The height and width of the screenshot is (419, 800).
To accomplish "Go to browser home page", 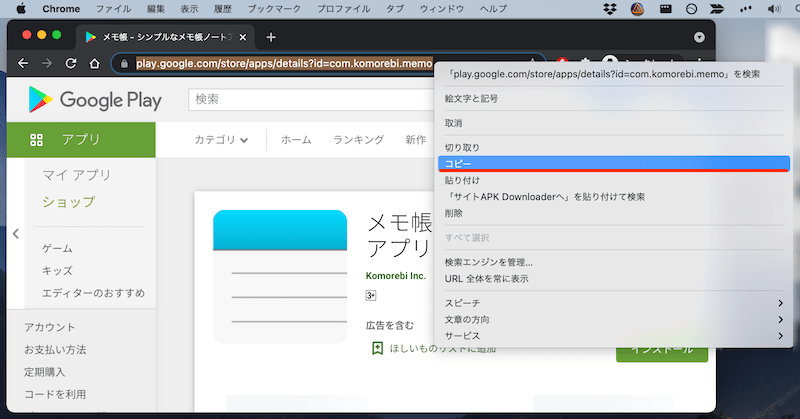I will click(94, 63).
